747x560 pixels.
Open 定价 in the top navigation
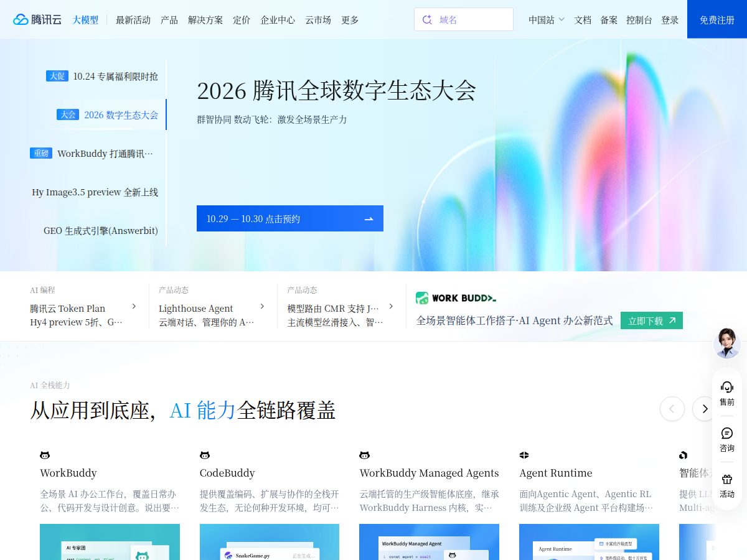coord(242,20)
